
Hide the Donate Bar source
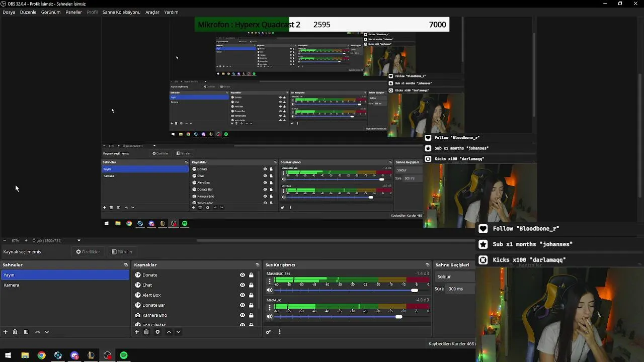[243, 305]
